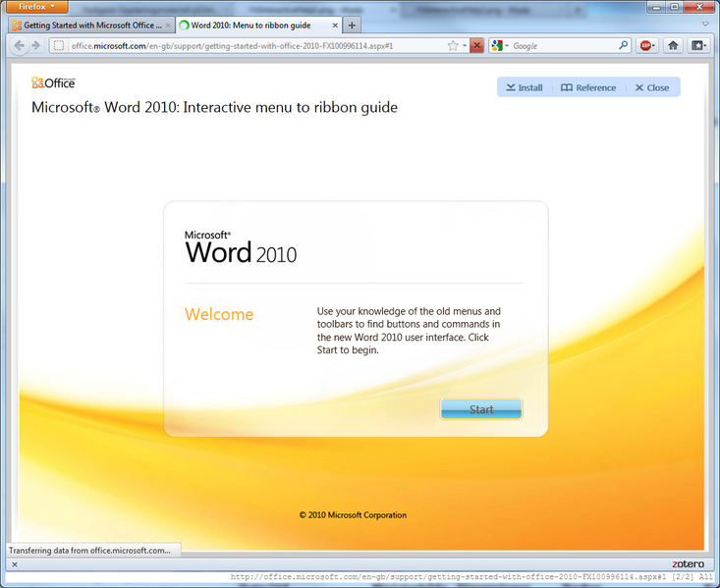Click the Office logo
Viewport: 720px width, 588px height.
click(53, 82)
